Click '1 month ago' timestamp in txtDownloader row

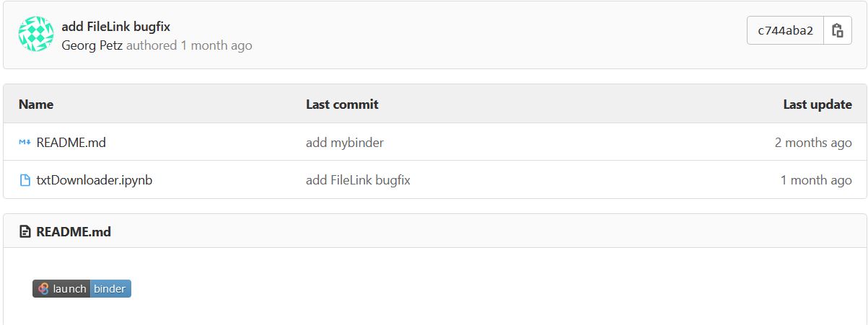pyautogui.click(x=816, y=180)
